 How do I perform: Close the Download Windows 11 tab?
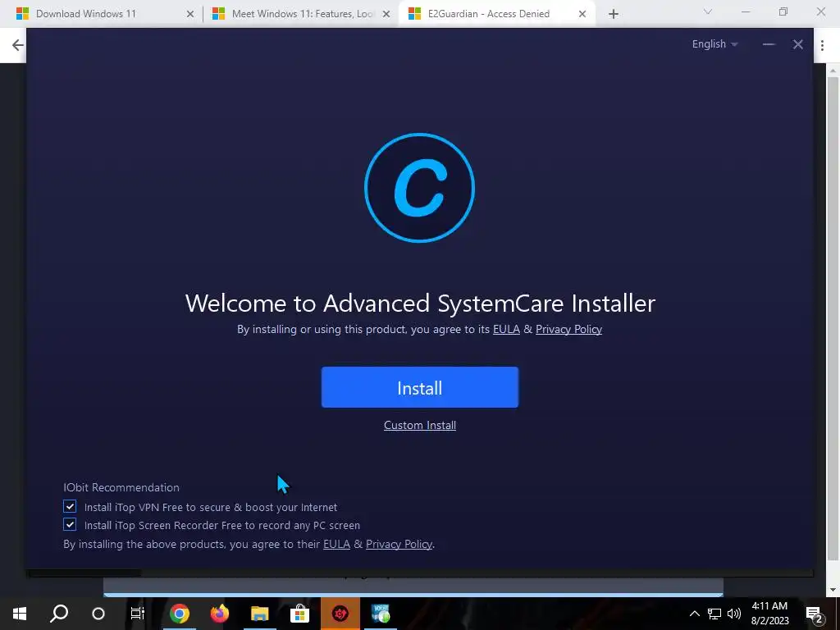point(190,15)
